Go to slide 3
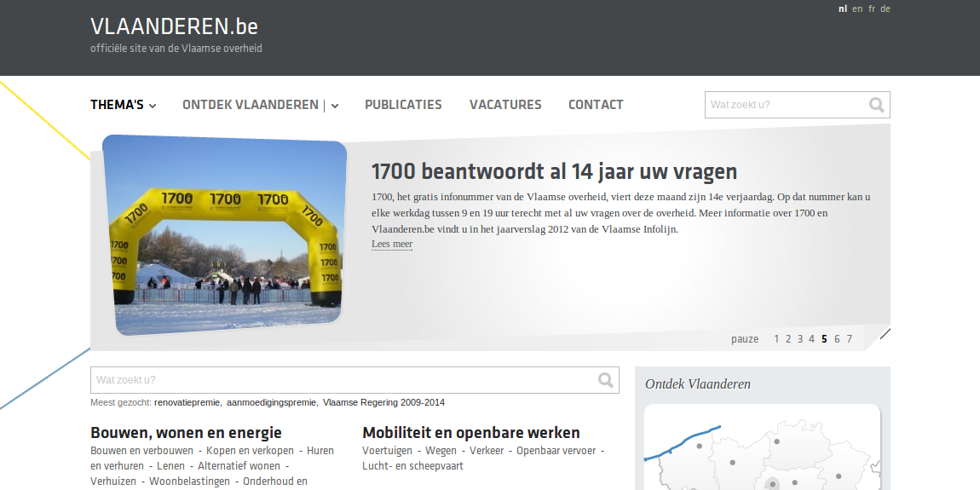 (799, 339)
